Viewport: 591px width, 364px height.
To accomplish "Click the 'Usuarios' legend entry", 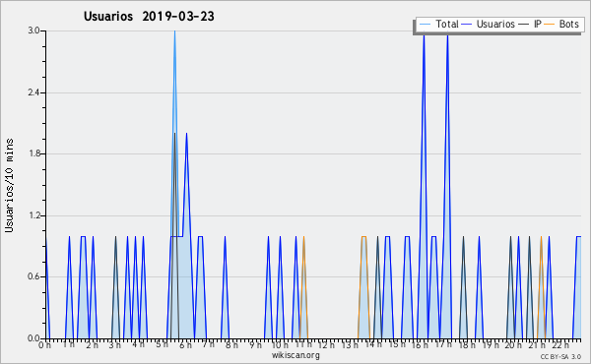I will click(489, 24).
